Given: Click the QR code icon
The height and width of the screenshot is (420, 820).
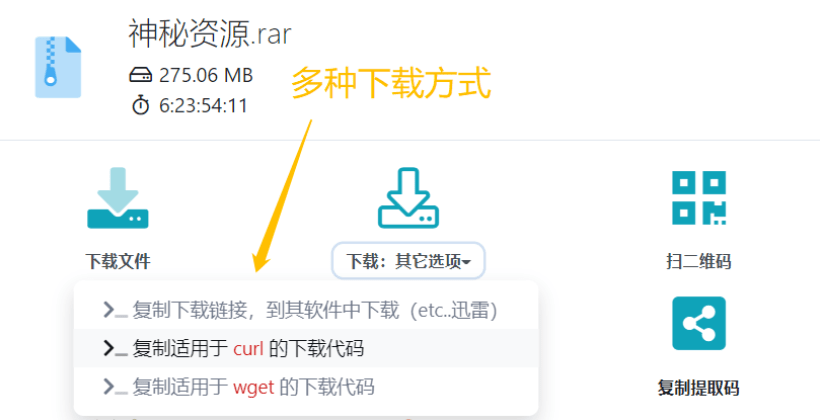Looking at the screenshot, I should click(x=699, y=198).
